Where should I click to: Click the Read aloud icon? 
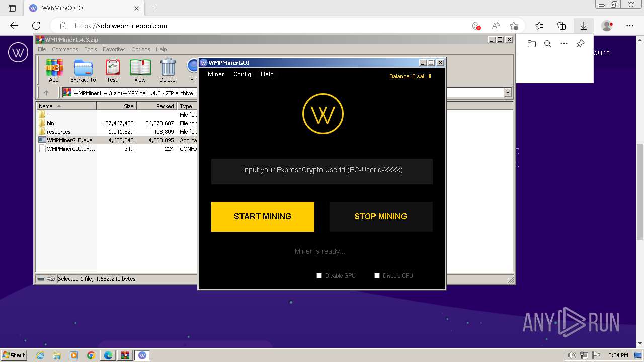[x=496, y=26]
